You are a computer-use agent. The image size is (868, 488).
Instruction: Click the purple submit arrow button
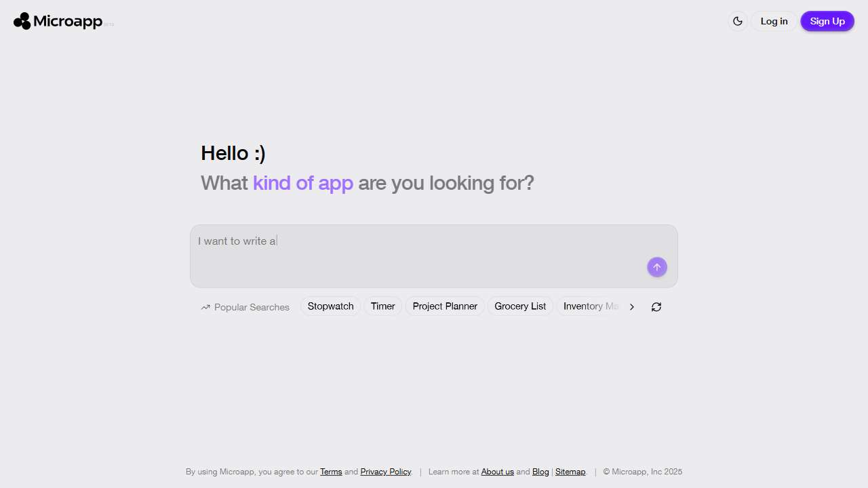point(656,266)
